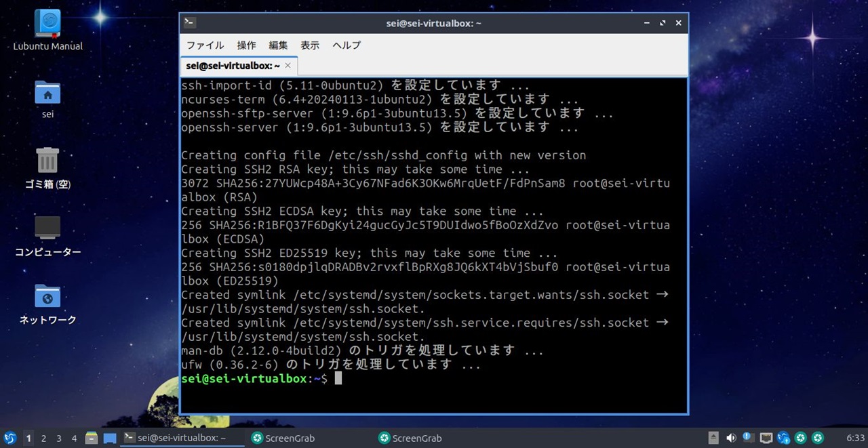Open the コンピューター desktop icon
868x448 pixels.
point(47,236)
